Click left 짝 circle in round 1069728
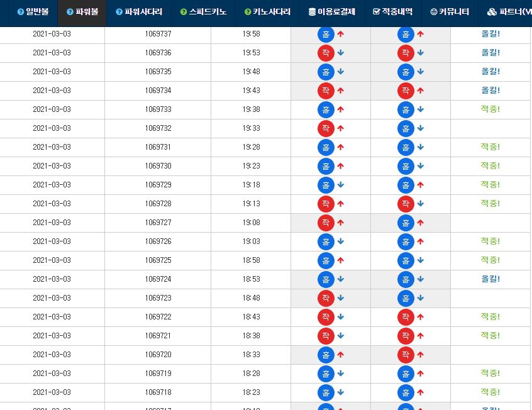 (x=326, y=204)
